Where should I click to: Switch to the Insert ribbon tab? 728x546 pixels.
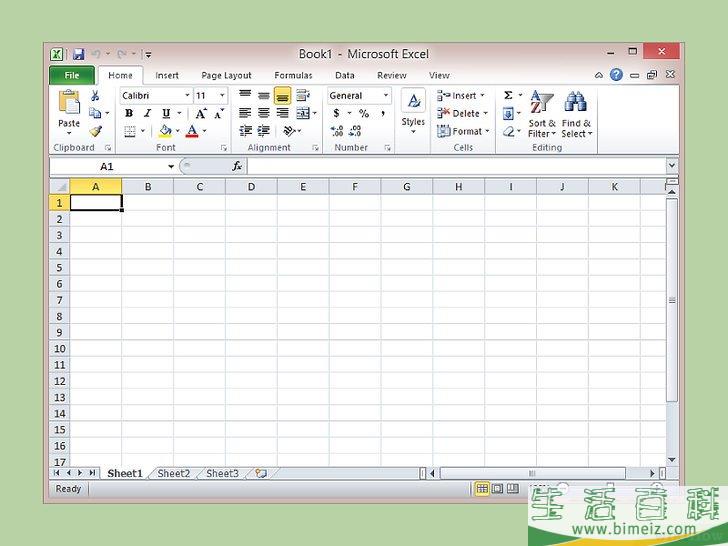[167, 75]
